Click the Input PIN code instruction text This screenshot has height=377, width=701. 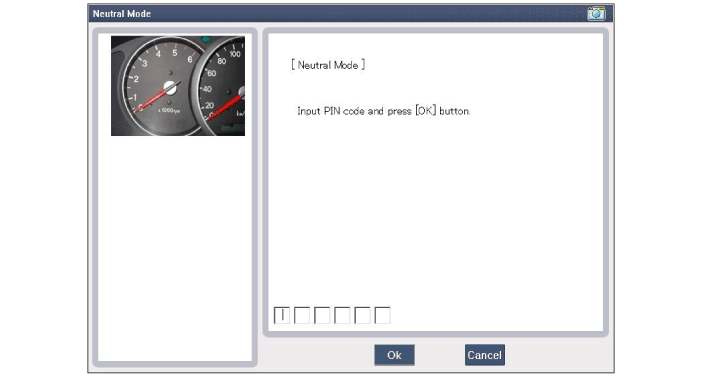click(384, 111)
